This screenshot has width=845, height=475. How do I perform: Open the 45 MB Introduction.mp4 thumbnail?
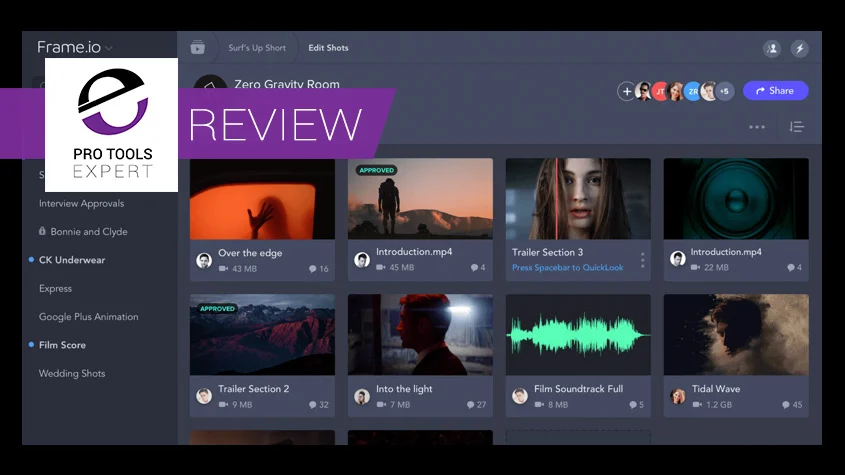(x=420, y=199)
